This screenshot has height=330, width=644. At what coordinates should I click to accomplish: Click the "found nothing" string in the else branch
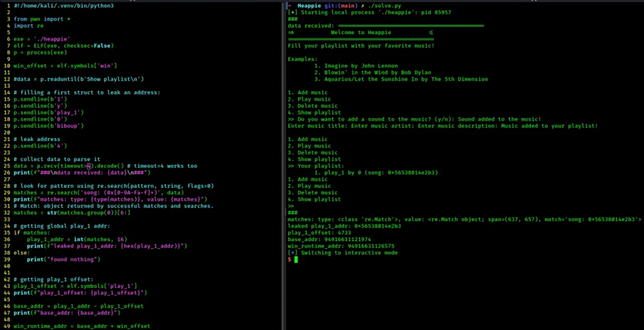click(72, 259)
